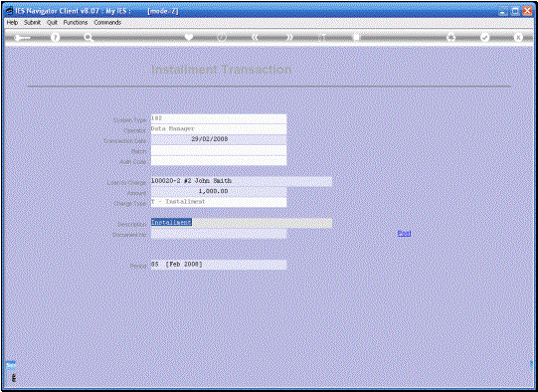Click the System Type field showing 182
The width and height of the screenshot is (538, 392).
click(219, 118)
